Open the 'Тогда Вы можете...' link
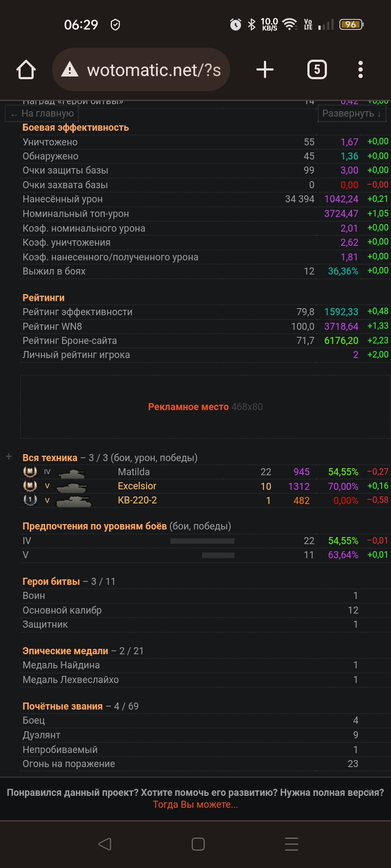The width and height of the screenshot is (391, 868). [195, 805]
